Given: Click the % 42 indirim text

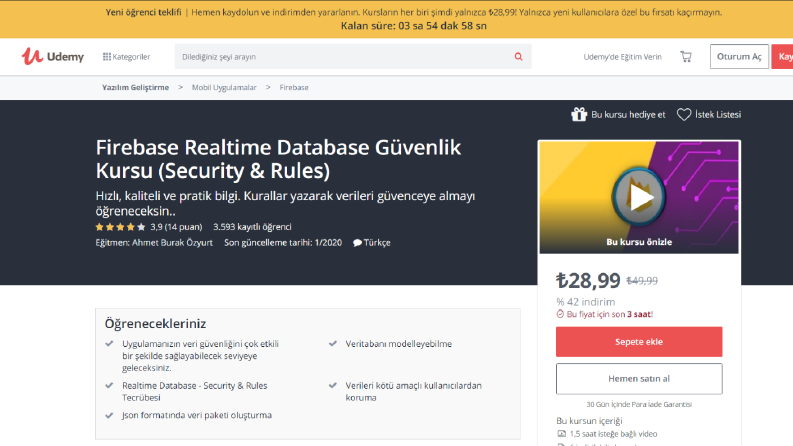Looking at the screenshot, I should click(586, 302).
